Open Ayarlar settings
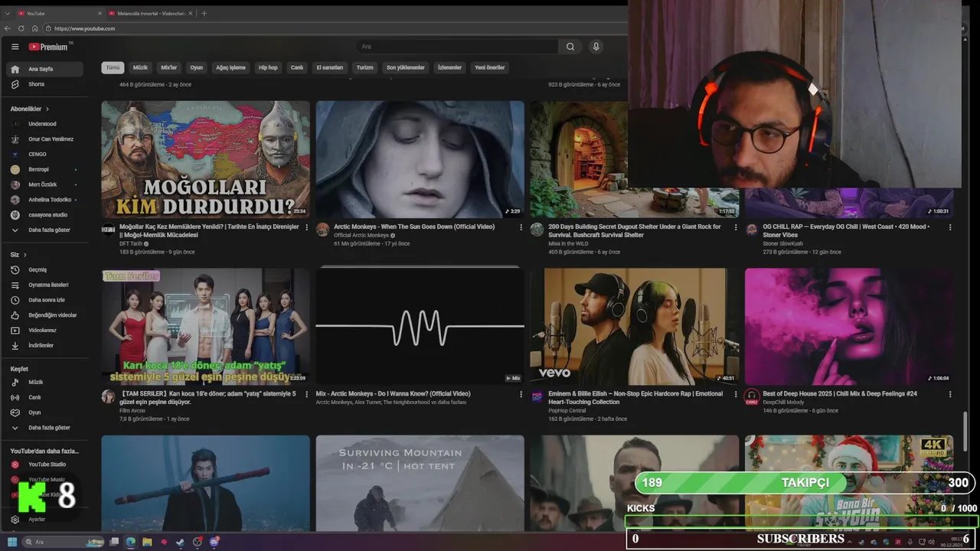The image size is (980, 551). tap(44, 519)
